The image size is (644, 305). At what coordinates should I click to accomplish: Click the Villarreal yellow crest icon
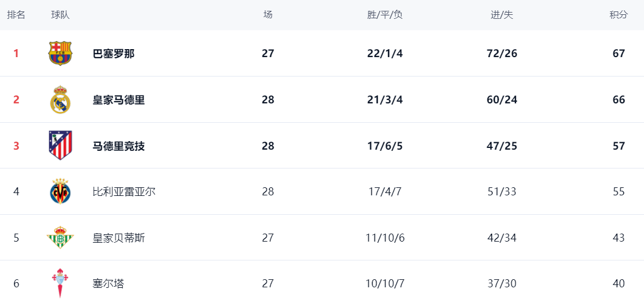click(60, 192)
